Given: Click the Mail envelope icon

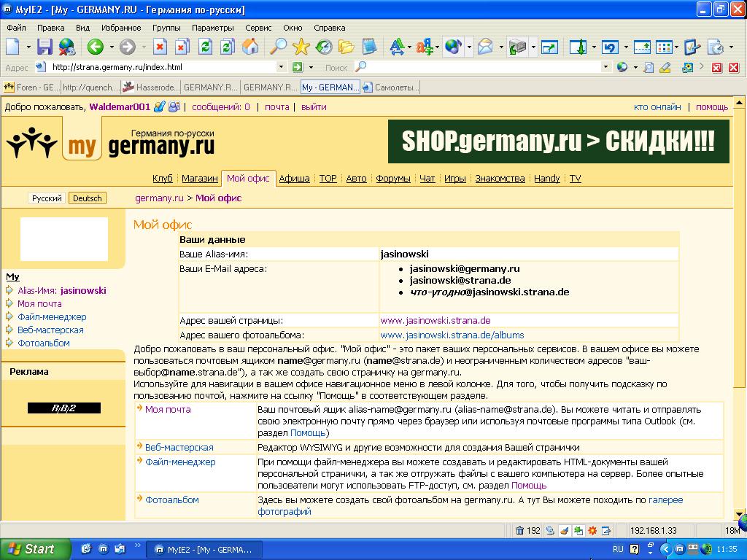Looking at the screenshot, I should pos(485,47).
